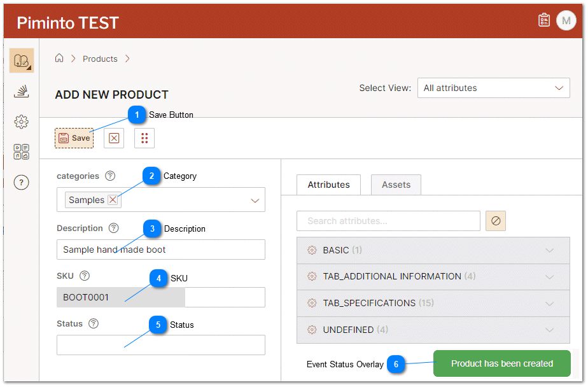Open help via the question mark icon

21,183
